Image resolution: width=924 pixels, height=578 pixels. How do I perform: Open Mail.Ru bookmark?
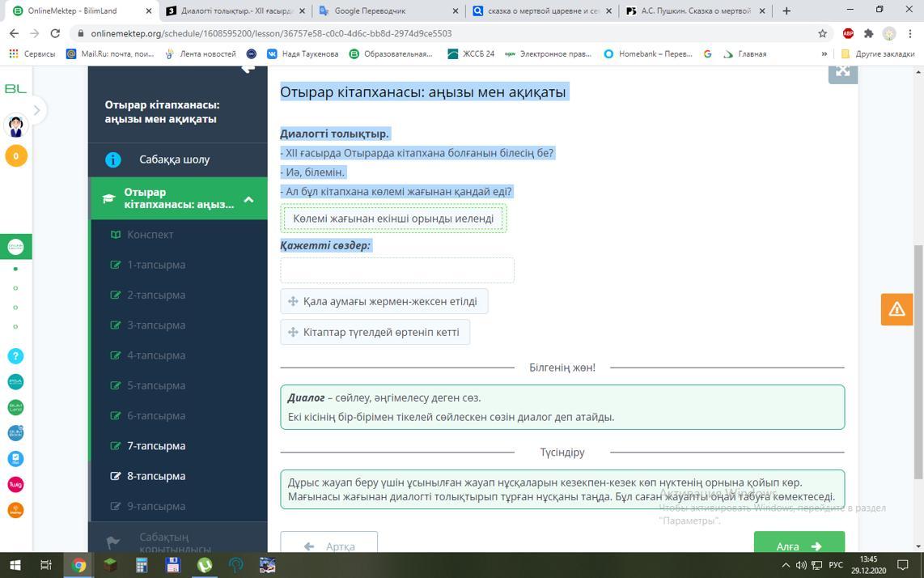coord(111,53)
